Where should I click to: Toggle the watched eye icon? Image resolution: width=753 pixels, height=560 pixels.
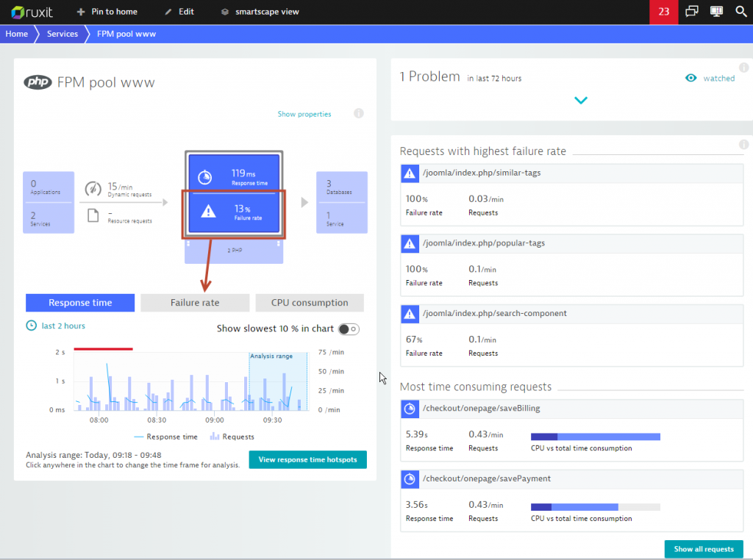690,78
